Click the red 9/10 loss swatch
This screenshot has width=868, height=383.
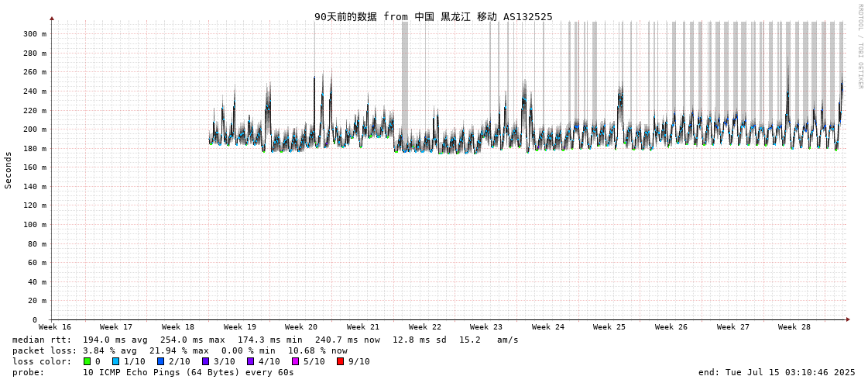340,361
